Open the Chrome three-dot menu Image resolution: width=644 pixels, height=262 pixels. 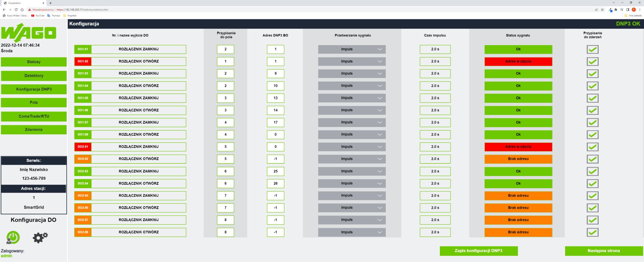pyautogui.click(x=640, y=10)
